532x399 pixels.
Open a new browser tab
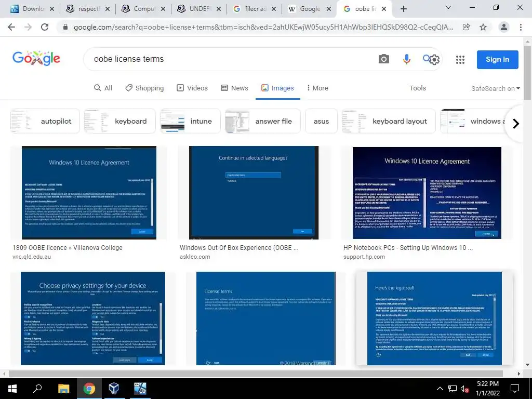(x=403, y=9)
